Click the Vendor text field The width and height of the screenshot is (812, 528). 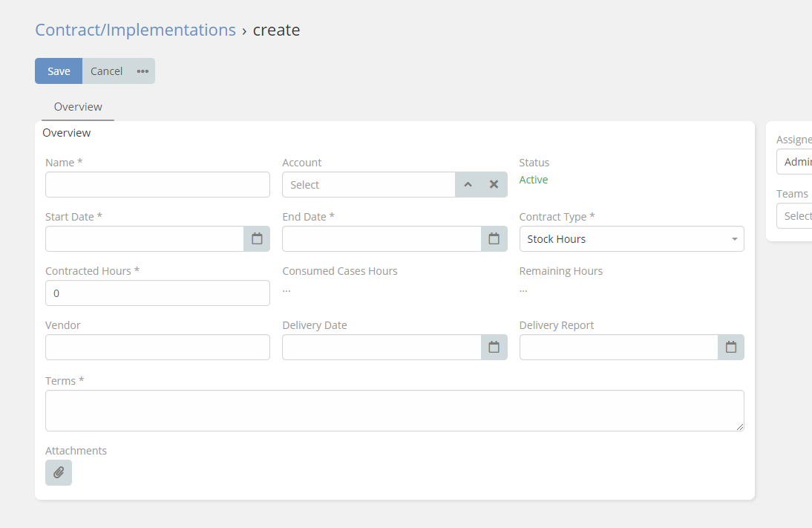point(157,348)
